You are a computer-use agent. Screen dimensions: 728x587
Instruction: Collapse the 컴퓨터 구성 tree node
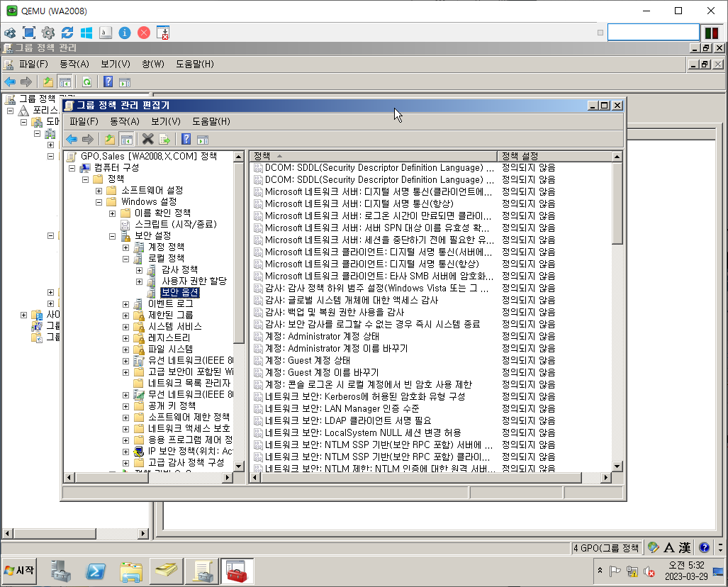pyautogui.click(x=72, y=168)
